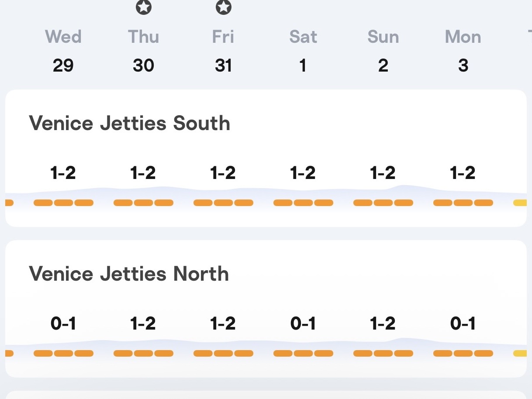Select Sat 1 in the date header
Viewport: 532px width, 399px height.
click(303, 51)
